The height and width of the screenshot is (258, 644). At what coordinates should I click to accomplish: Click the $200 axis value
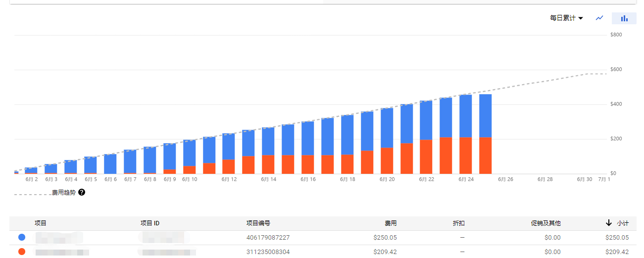(x=616, y=139)
